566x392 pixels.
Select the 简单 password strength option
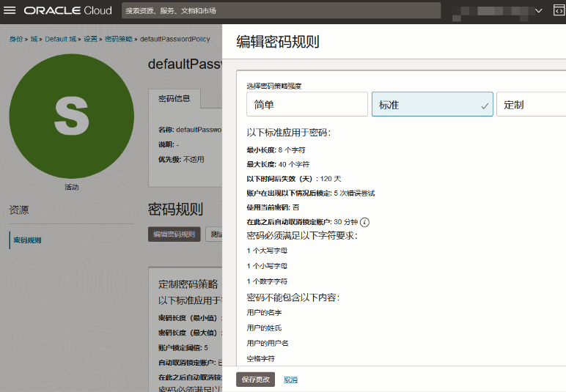point(307,104)
